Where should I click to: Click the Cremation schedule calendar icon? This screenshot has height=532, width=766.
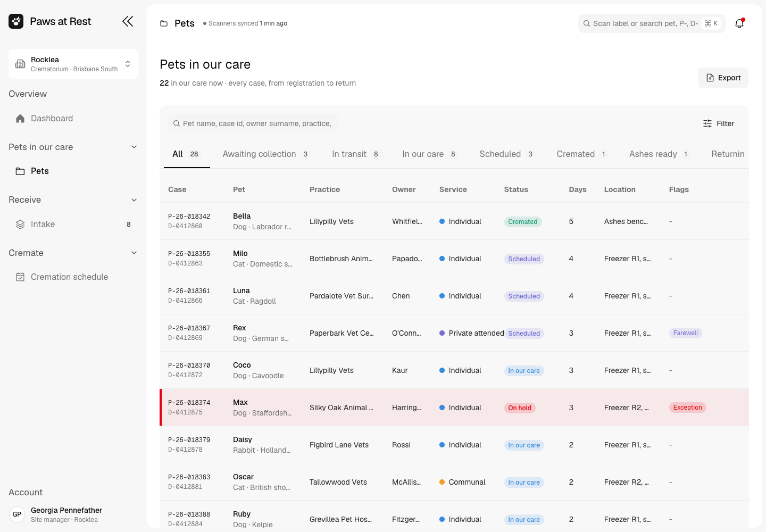[20, 277]
